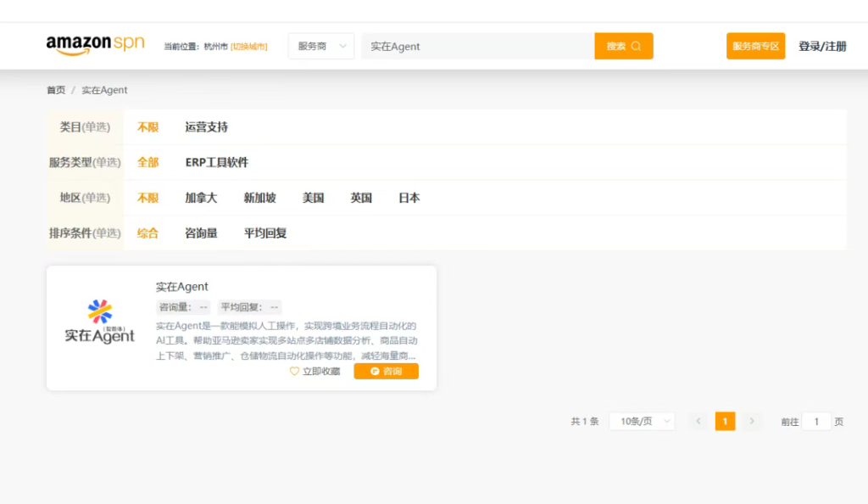The height and width of the screenshot is (504, 868).
Task: Click the 服务商专区 button
Action: pyautogui.click(x=755, y=47)
